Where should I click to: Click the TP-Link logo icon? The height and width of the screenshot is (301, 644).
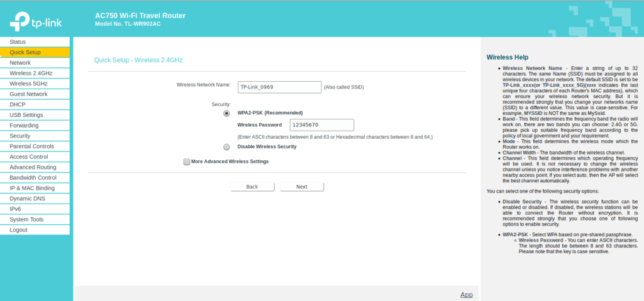pyautogui.click(x=19, y=22)
